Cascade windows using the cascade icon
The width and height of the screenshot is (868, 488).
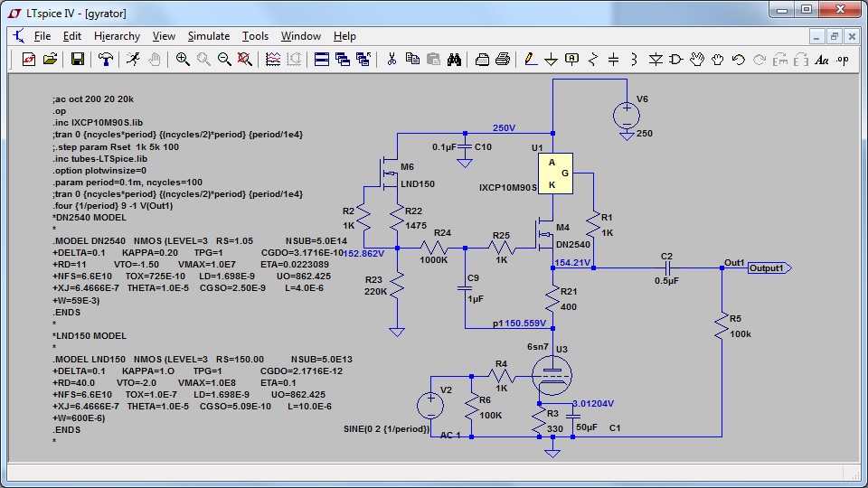click(343, 60)
